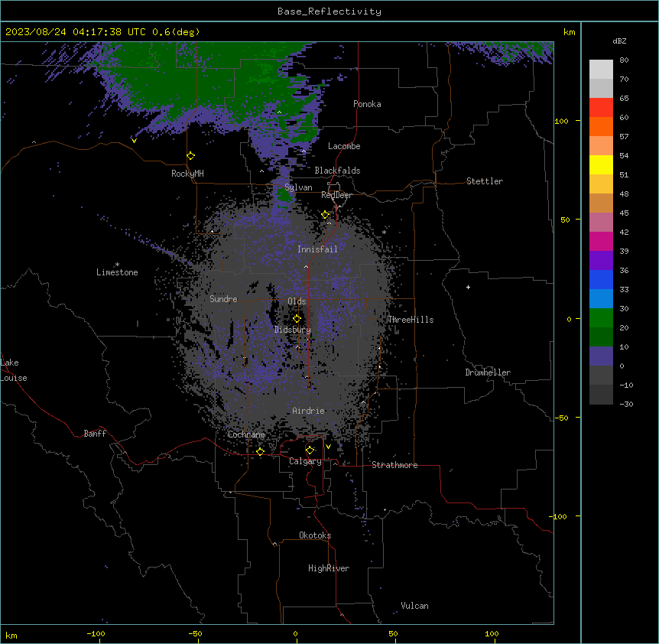Click the Calgary city label
659x644 pixels.
tap(306, 461)
